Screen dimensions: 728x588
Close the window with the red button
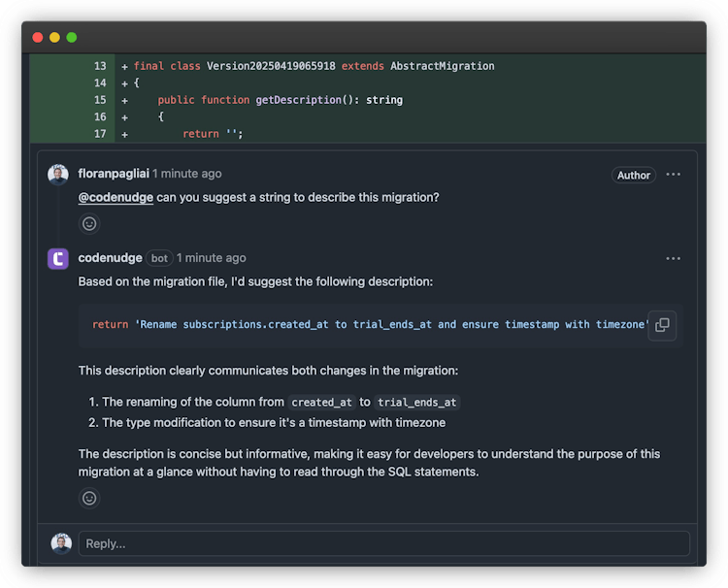coord(38,38)
